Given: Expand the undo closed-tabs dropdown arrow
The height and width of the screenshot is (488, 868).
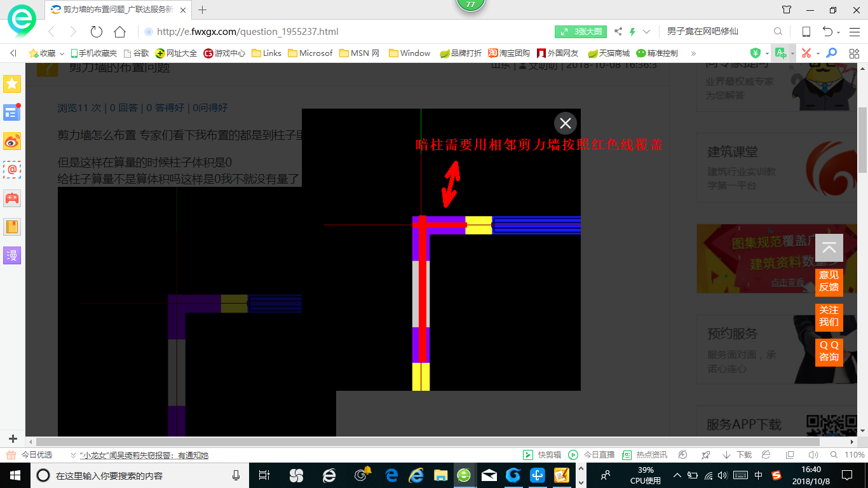Looking at the screenshot, I should pyautogui.click(x=839, y=32).
